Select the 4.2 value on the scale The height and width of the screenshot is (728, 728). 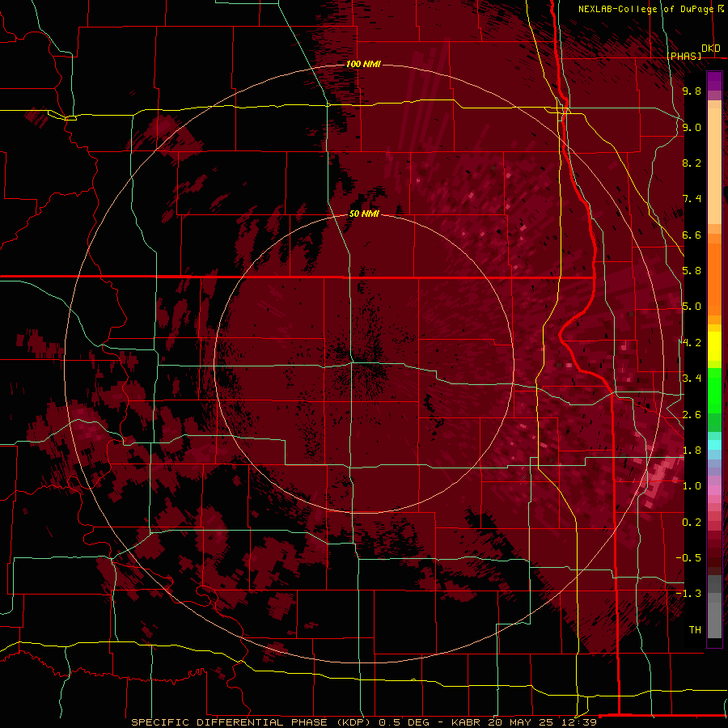[692, 343]
